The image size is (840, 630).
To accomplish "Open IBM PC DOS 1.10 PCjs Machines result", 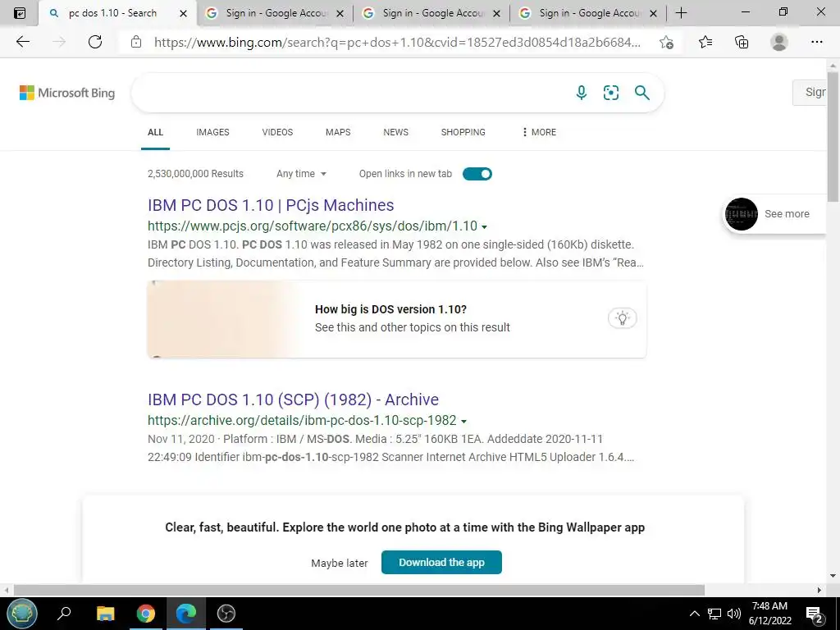I will click(271, 205).
